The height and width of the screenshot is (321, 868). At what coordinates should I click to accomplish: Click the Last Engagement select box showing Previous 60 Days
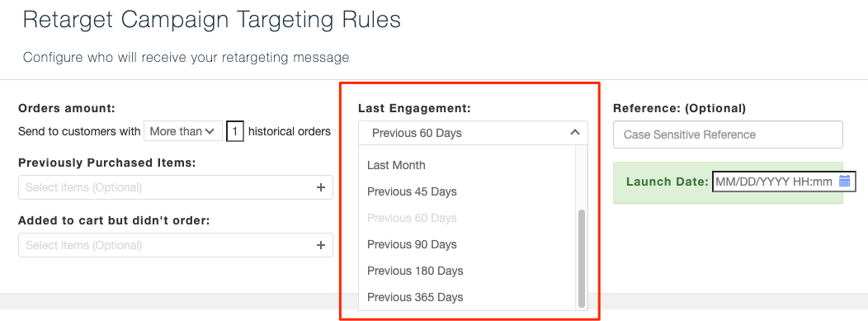point(473,133)
